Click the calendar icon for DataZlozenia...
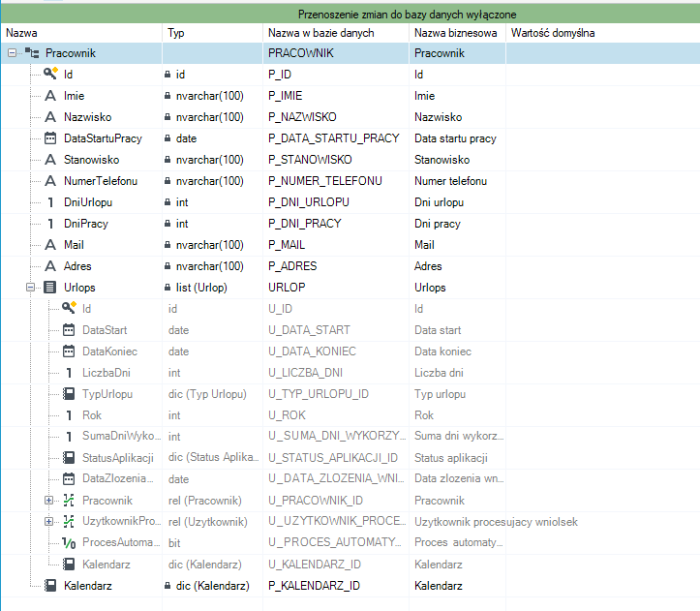This screenshot has width=700, height=611. click(69, 478)
